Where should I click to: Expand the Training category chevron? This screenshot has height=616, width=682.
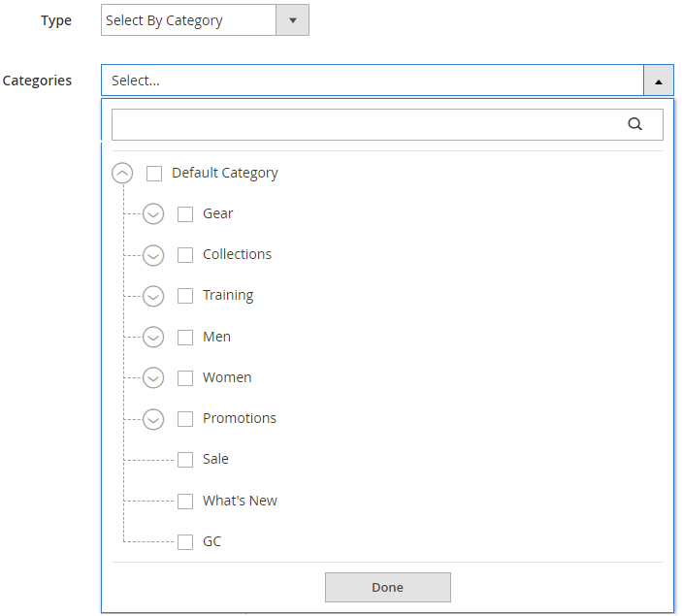pyautogui.click(x=153, y=296)
